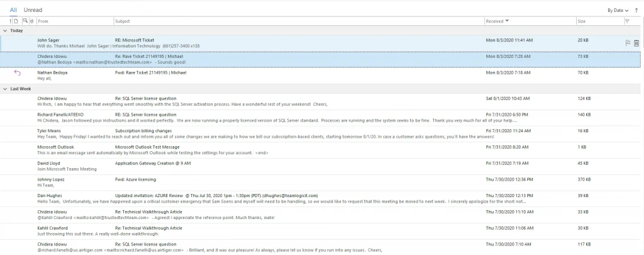
Task: Sort emails by the Subject column header
Action: (x=252, y=21)
